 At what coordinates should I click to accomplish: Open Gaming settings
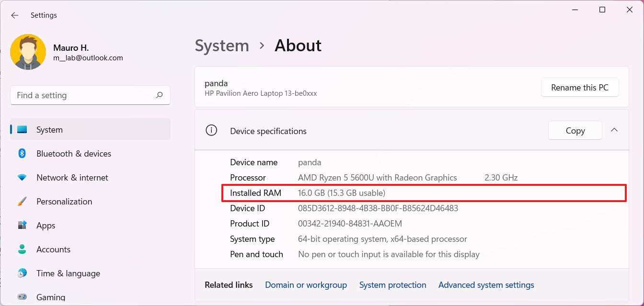coord(51,296)
